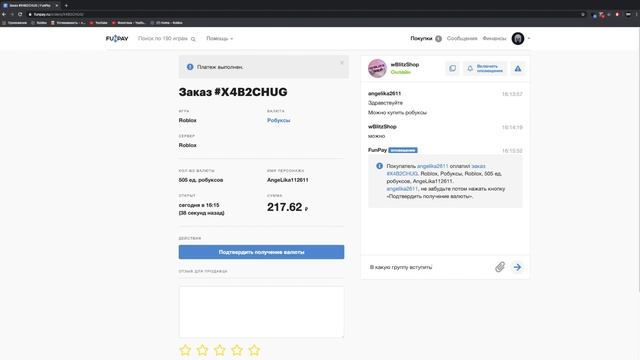The image size is (640, 360).
Task: Open the browser three-dot menu
Action: tap(636, 14)
